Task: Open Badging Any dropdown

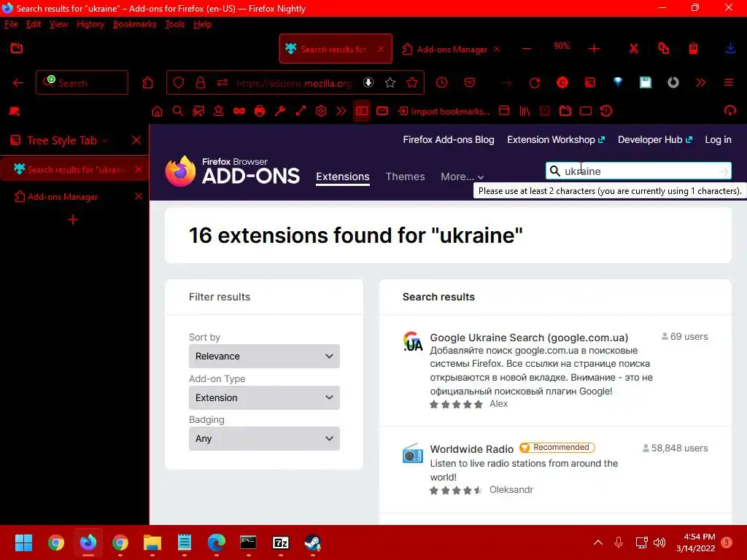Action: tap(264, 438)
